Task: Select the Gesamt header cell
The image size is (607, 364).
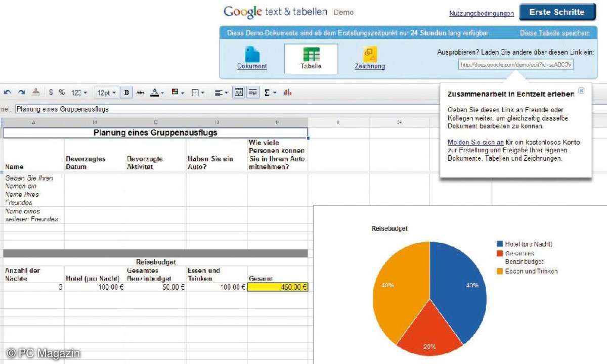Action: [x=277, y=275]
